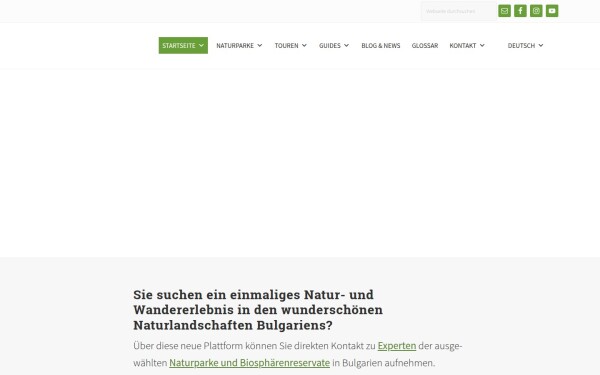Image resolution: width=600 pixels, height=375 pixels.
Task: Open the email contact icon
Action: point(504,11)
